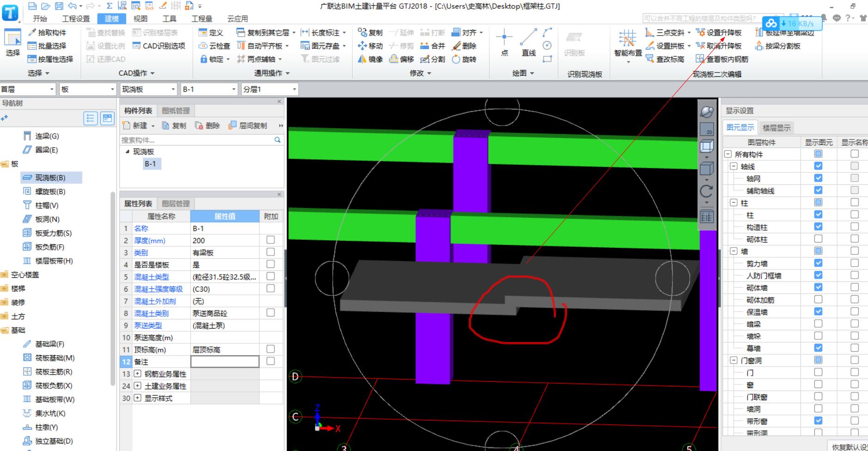
Task: Use the 分割 split tool
Action: pos(433,59)
